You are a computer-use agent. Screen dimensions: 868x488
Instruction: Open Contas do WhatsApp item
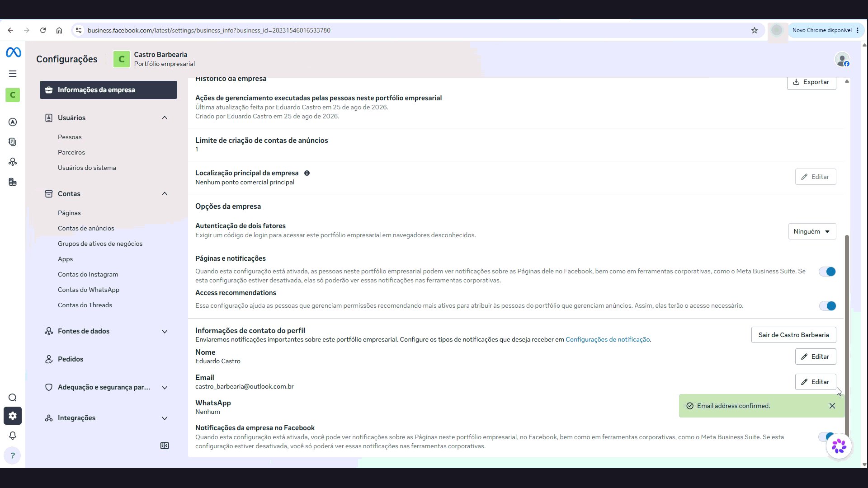coord(89,290)
